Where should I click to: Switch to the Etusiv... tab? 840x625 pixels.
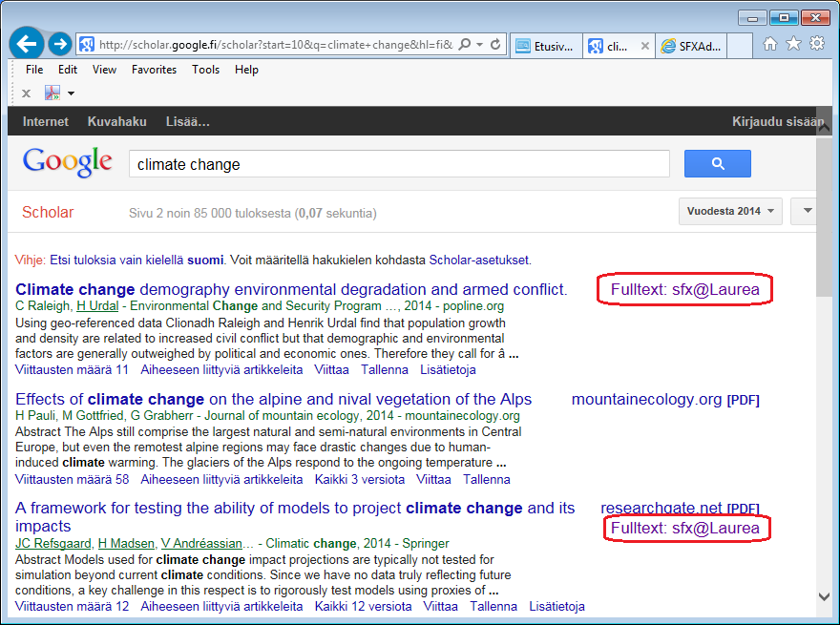[546, 46]
